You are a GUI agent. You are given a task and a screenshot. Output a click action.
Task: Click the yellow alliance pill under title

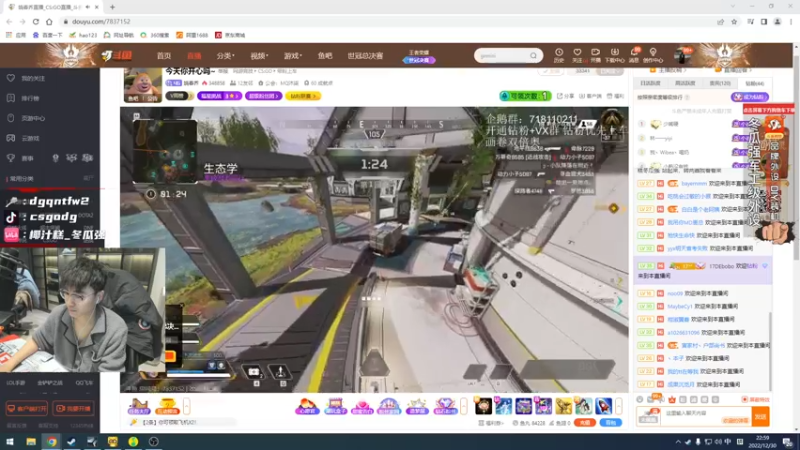(x=303, y=96)
